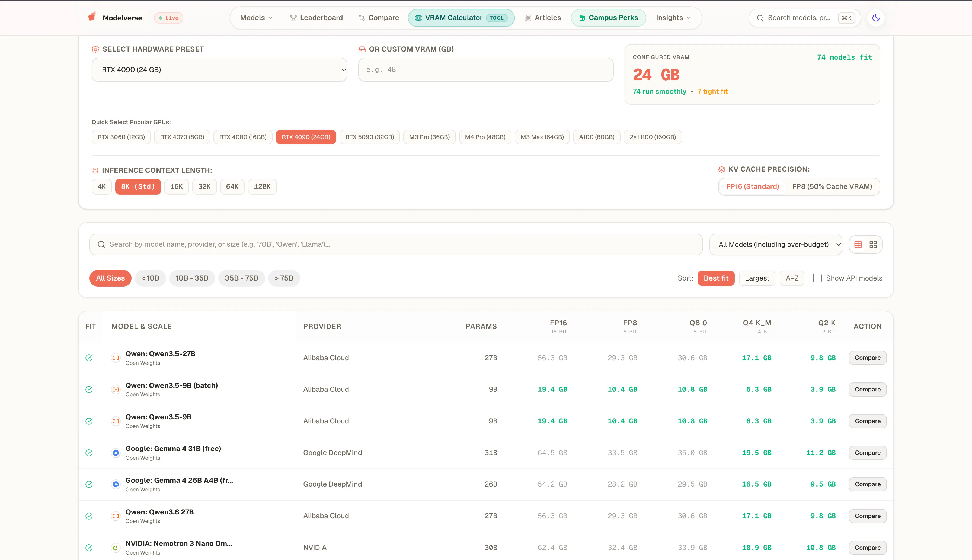Click the custom VRAM input field

click(x=486, y=70)
